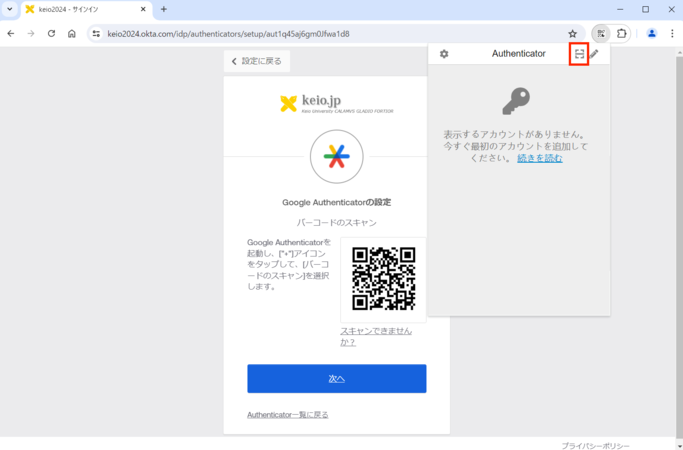
Task: Click Authenticator一覧に戻る link
Action: click(287, 414)
